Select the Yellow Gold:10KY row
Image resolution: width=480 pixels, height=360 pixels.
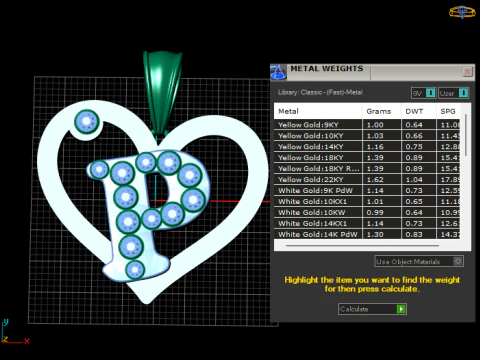tap(367, 136)
